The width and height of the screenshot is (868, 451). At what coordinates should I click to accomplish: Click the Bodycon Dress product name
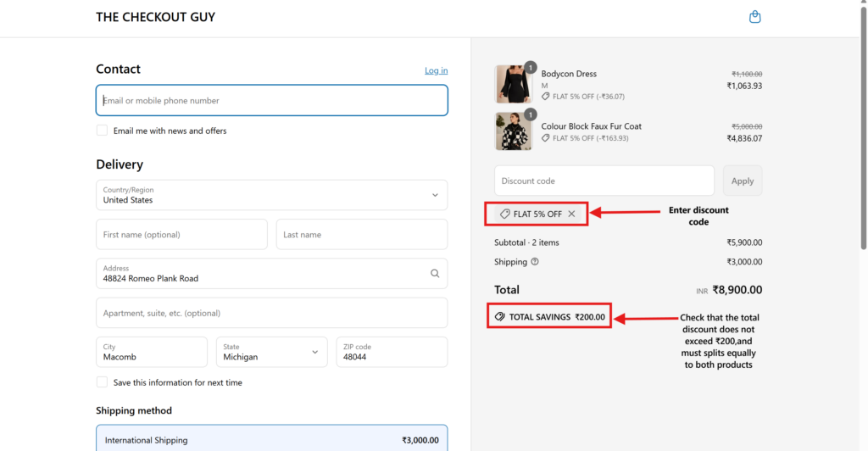pyautogui.click(x=569, y=74)
